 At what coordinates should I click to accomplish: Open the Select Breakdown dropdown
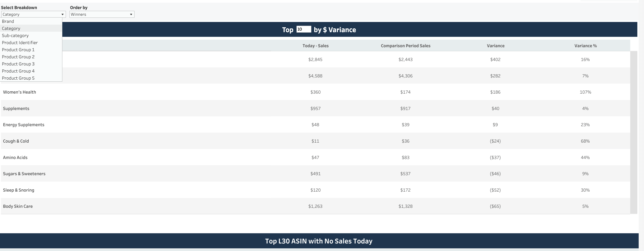pos(33,14)
